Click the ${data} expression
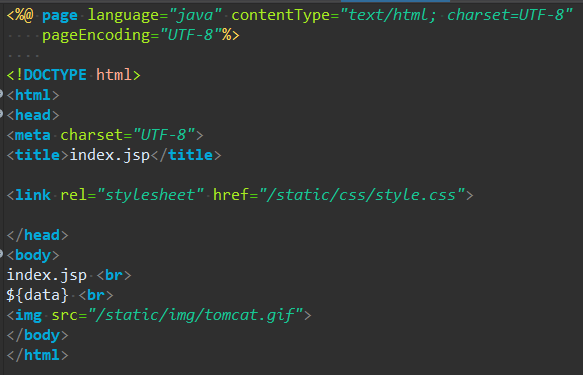This screenshot has height=375, width=583. click(x=37, y=295)
